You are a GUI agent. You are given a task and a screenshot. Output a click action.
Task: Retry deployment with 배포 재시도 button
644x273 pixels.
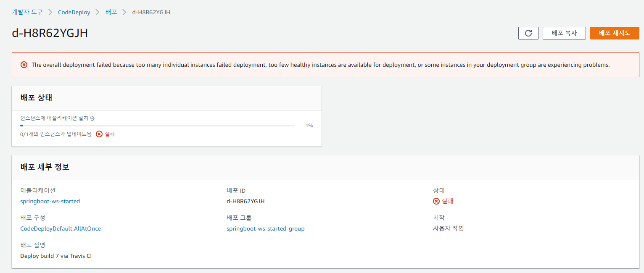click(x=614, y=33)
